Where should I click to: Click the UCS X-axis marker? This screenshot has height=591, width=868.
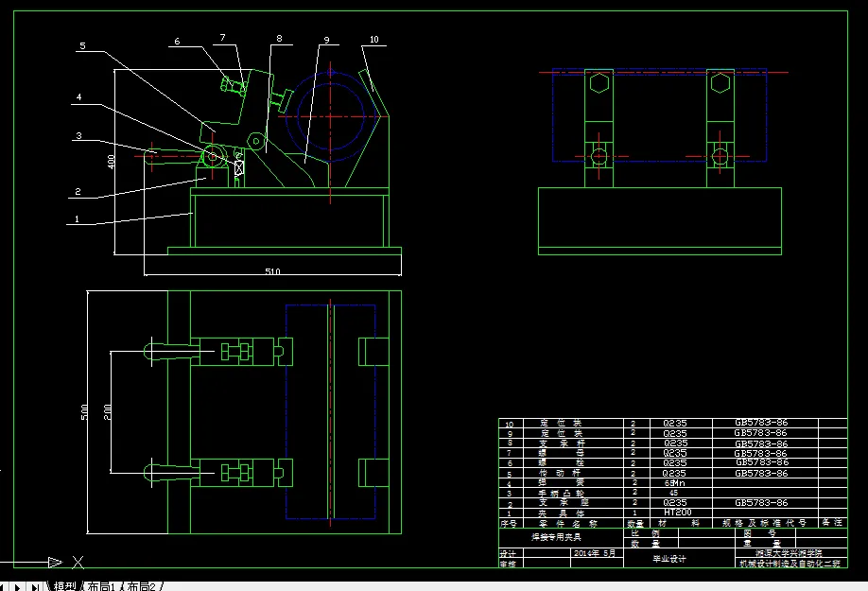pyautogui.click(x=78, y=563)
